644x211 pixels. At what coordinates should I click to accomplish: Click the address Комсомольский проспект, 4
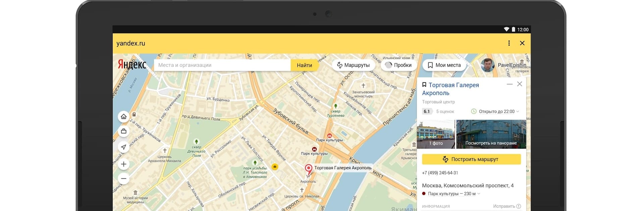click(x=468, y=186)
